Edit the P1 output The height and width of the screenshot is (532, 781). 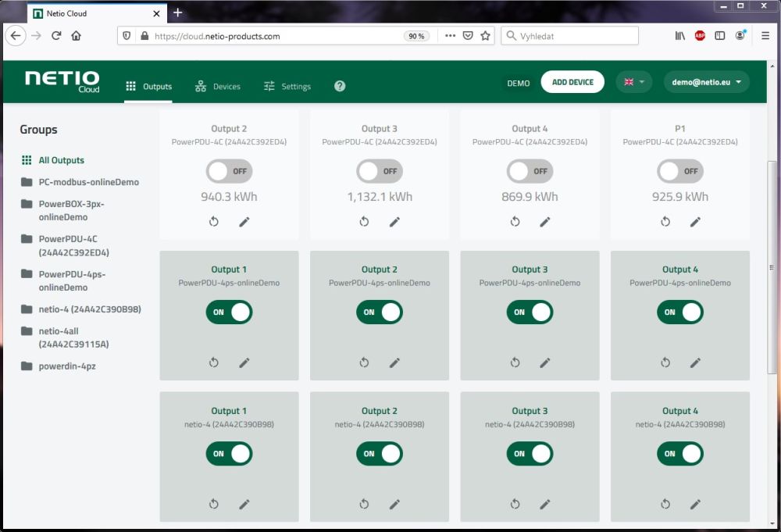(695, 222)
